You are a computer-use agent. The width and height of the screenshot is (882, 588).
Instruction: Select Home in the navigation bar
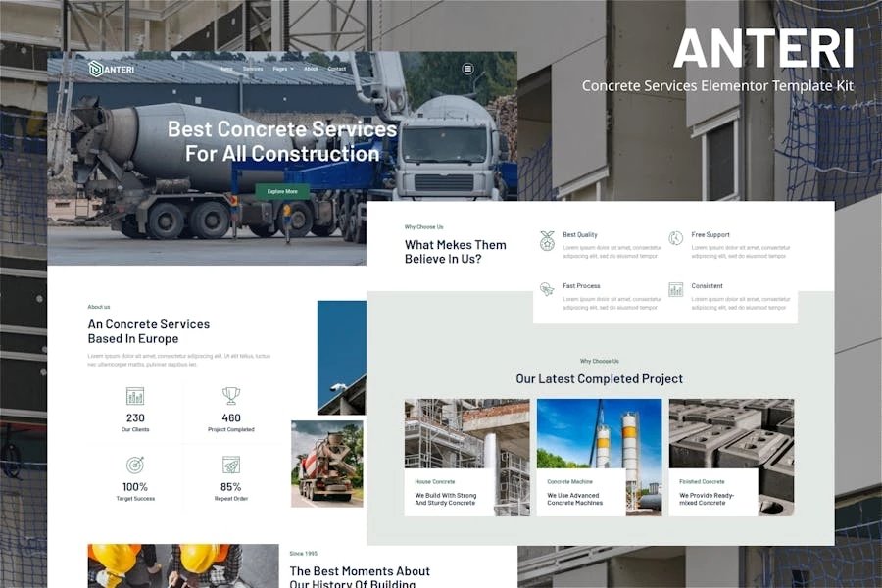tap(225, 69)
